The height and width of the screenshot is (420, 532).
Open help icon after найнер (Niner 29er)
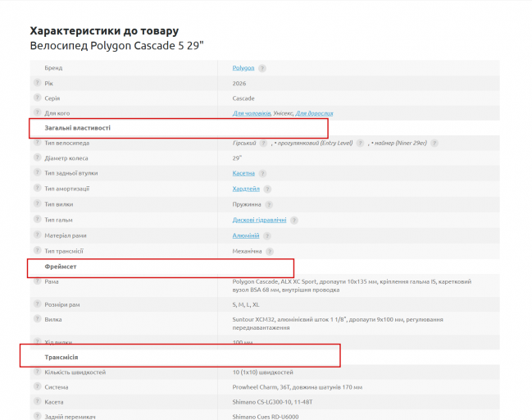point(434,144)
